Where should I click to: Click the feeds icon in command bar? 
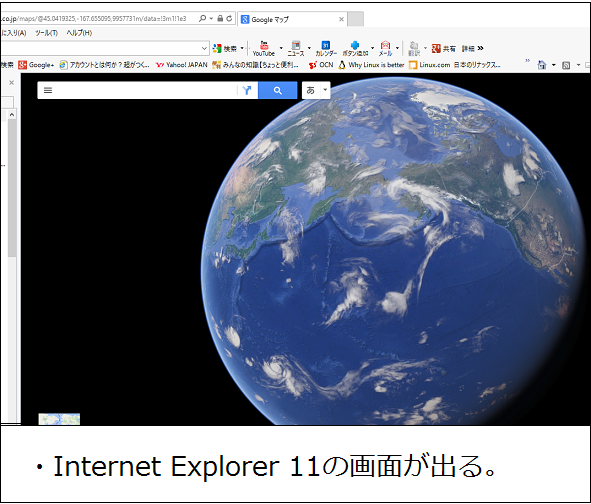pos(566,65)
